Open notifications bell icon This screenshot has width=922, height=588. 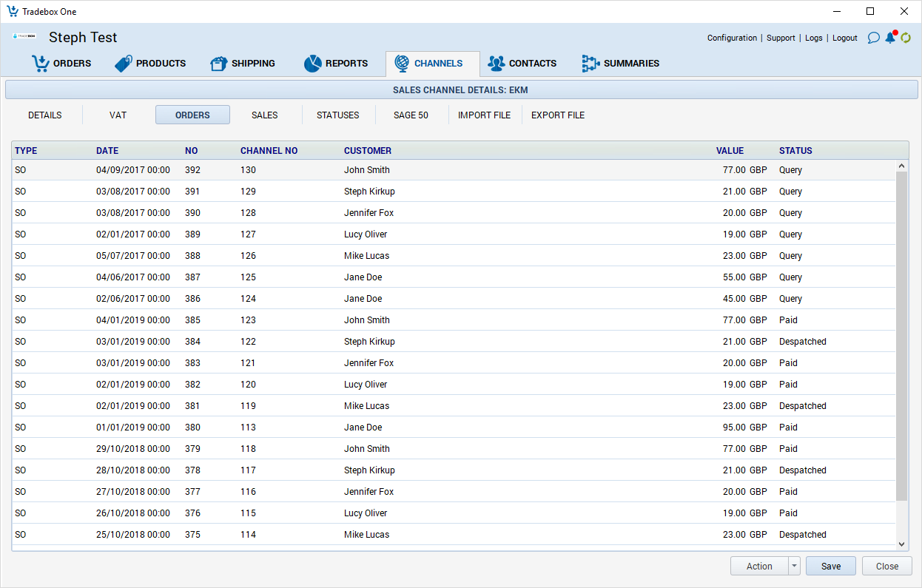[890, 38]
